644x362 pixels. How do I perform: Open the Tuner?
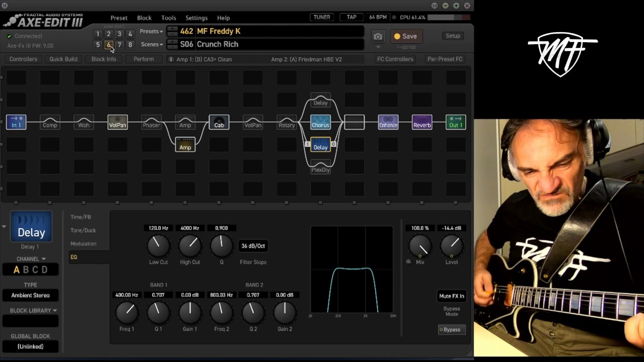click(322, 17)
